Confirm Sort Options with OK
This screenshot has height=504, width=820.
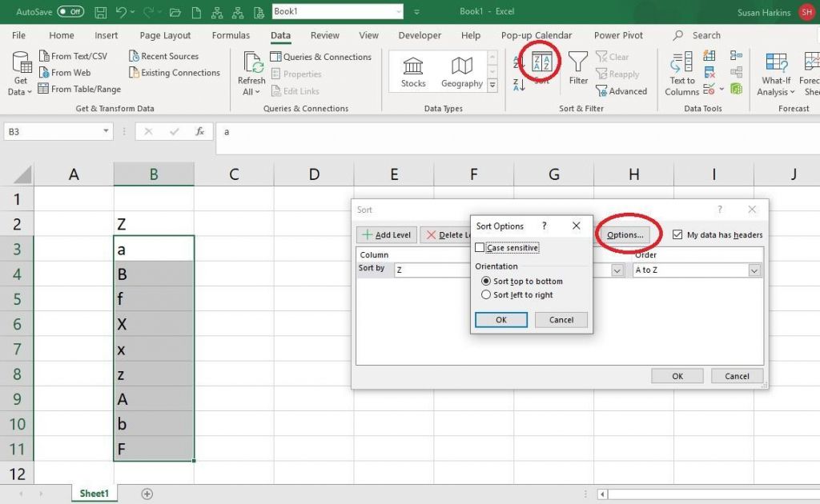point(500,319)
